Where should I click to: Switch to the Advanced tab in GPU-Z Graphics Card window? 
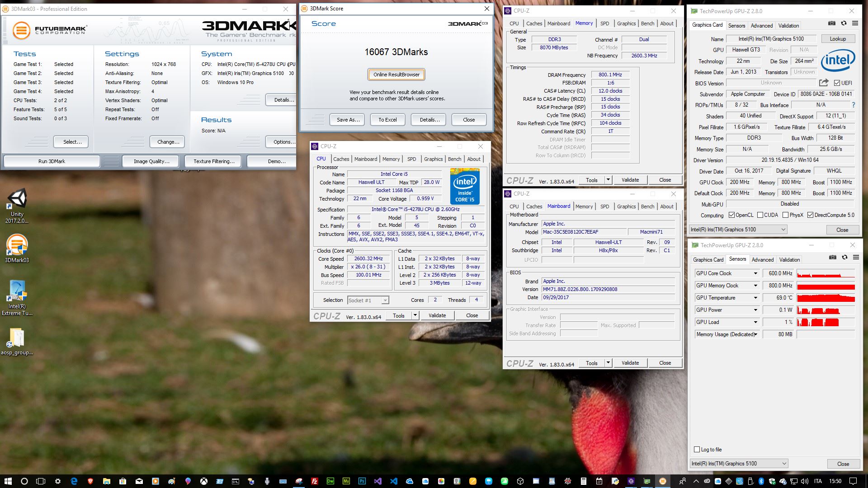[761, 26]
